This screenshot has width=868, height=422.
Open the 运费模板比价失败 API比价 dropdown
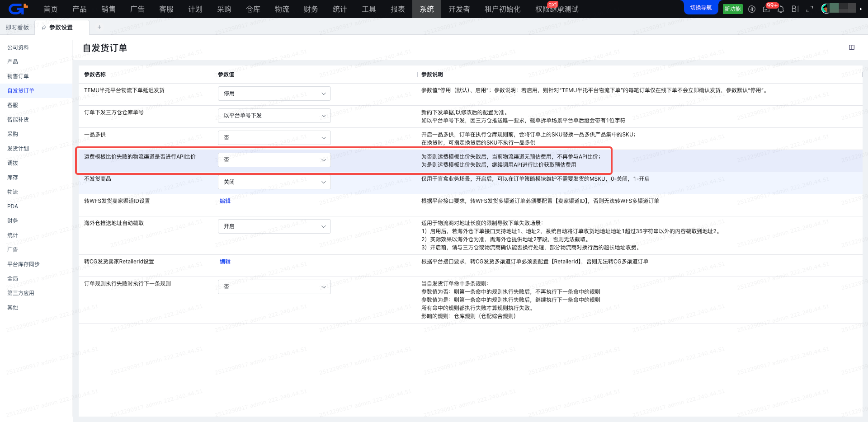[x=274, y=160]
